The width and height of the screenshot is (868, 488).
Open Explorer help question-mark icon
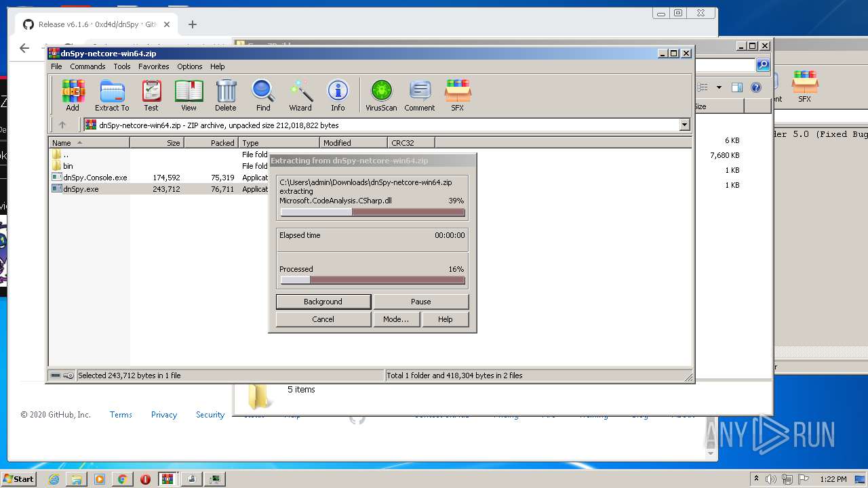[x=756, y=87]
